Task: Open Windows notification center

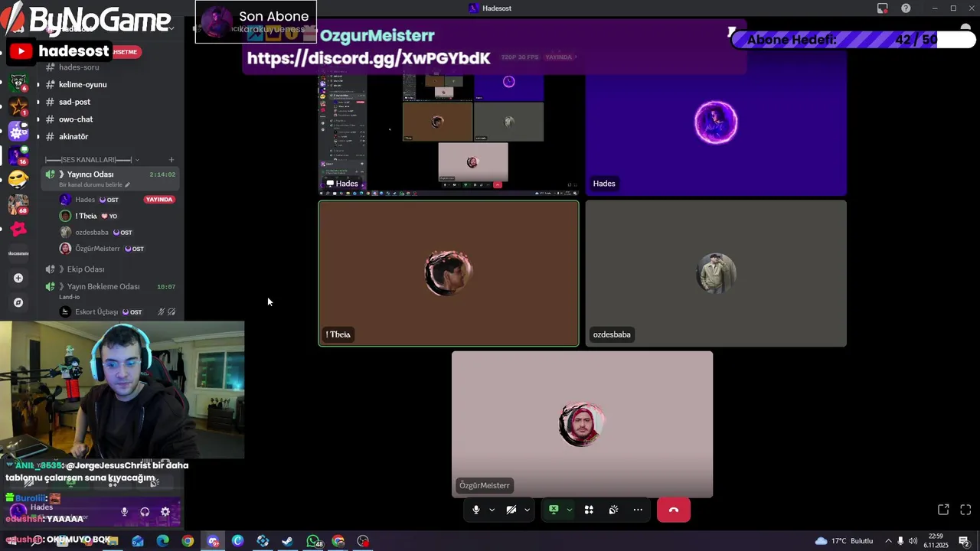Action: (x=964, y=541)
